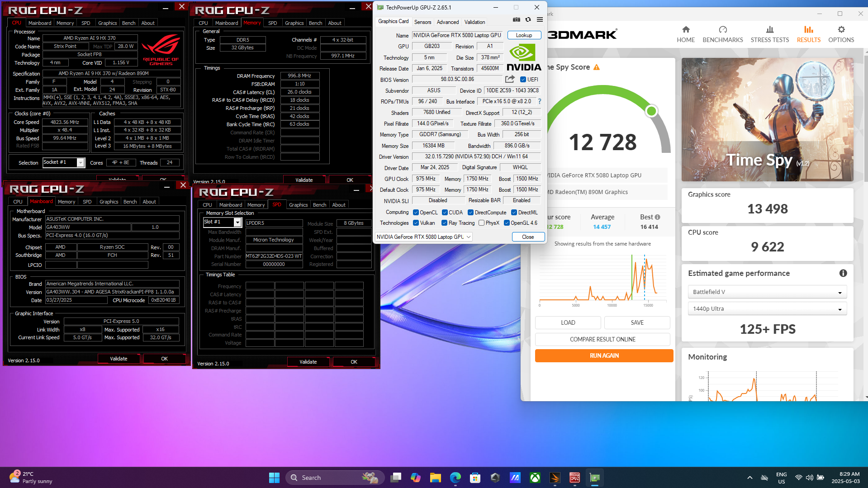Open the GPU-Z hamburger menu
868x488 pixels.
tap(540, 19)
